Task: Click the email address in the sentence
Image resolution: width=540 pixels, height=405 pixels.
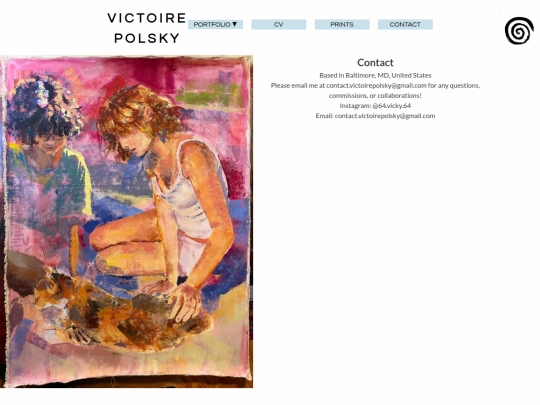Action: (x=376, y=85)
